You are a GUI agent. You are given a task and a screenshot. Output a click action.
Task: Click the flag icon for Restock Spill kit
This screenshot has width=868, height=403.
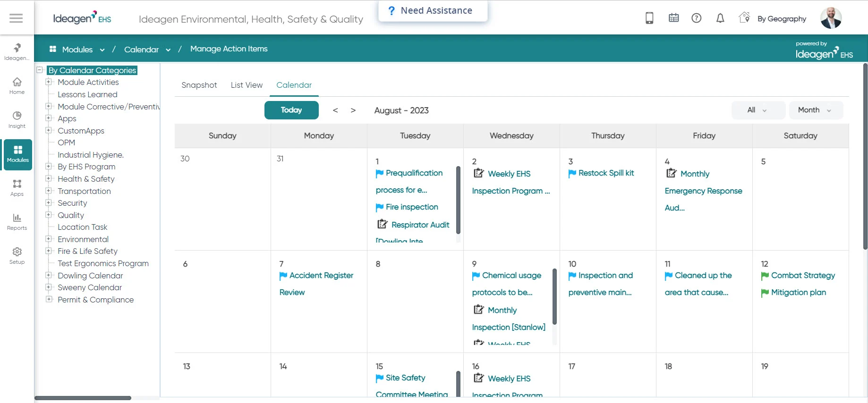tap(572, 174)
